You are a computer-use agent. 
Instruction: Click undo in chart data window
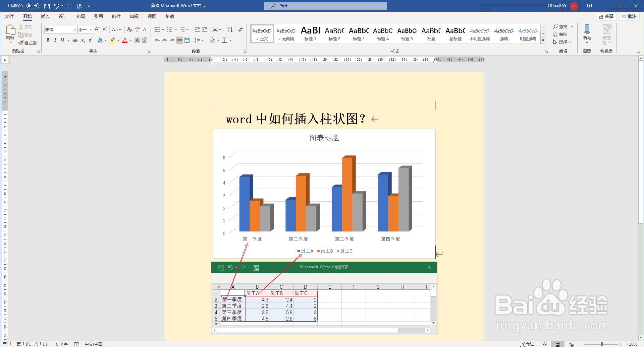[230, 268]
